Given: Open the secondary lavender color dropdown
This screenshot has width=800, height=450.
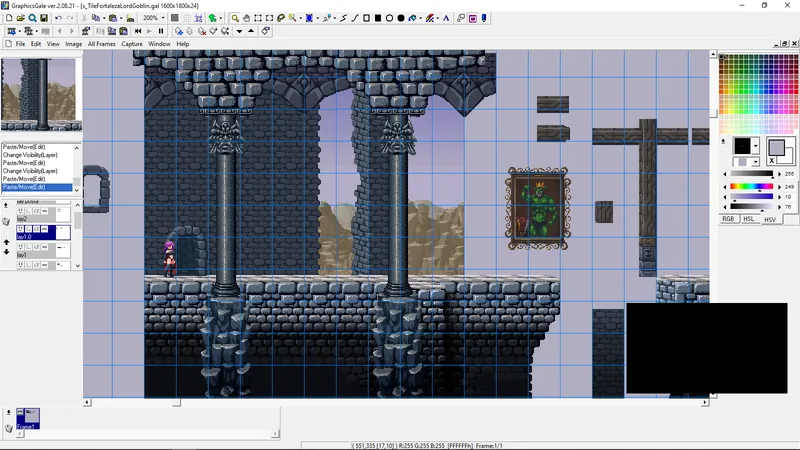Looking at the screenshot, I should tap(756, 162).
